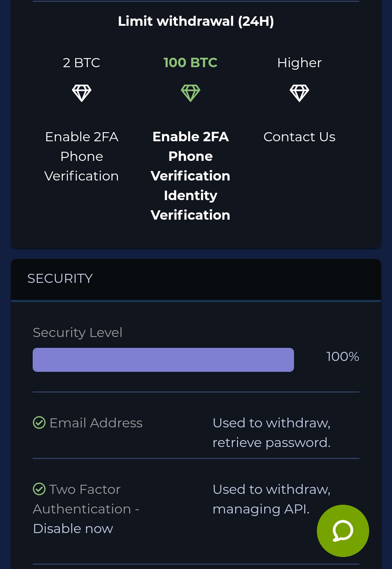Click the Two Factor Authentication checkmark icon

coord(39,489)
